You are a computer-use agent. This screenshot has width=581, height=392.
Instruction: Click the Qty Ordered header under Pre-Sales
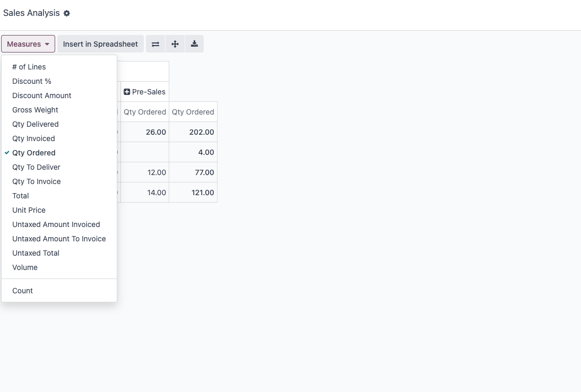click(x=145, y=112)
